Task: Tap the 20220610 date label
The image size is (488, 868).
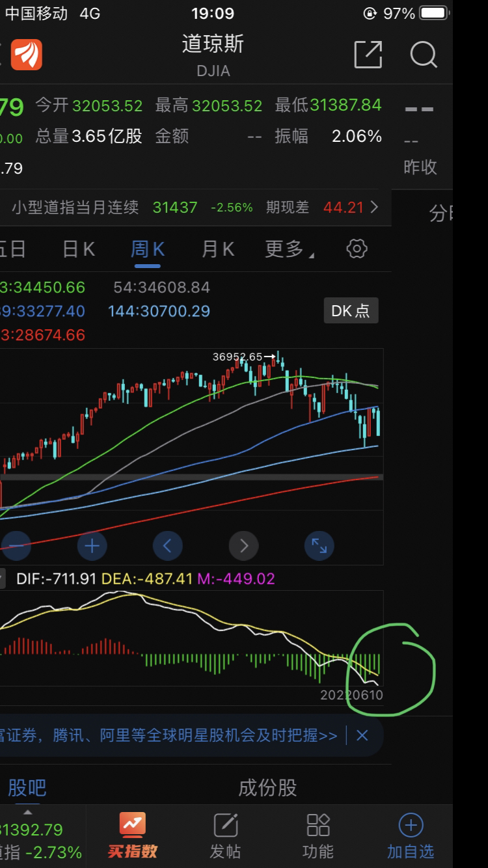Action: click(351, 696)
